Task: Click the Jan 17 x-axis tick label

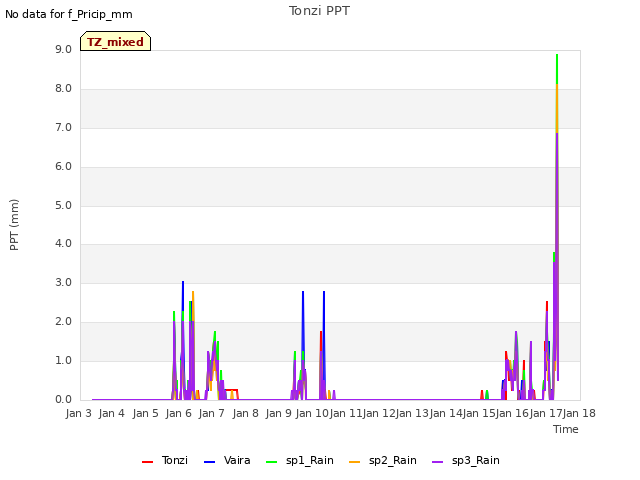Action: pyautogui.click(x=546, y=413)
